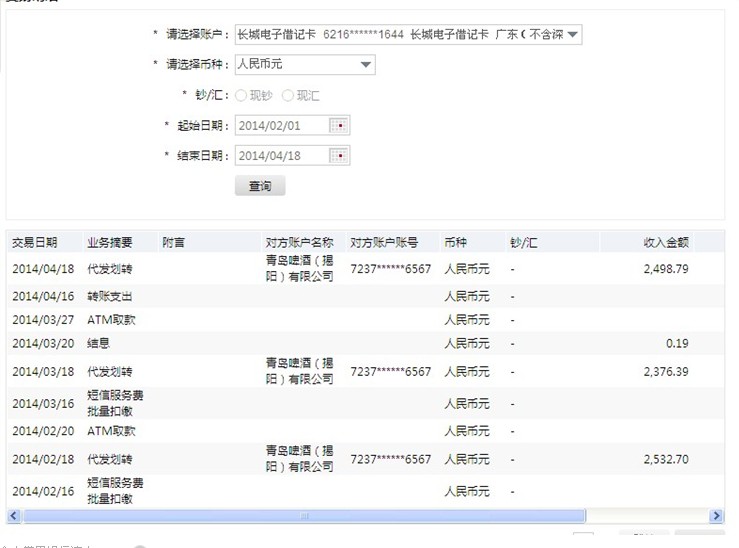Screen dimensions: 739x548
Task: Click 青岛啤酒 company name in 2014/02/18 row
Action: tap(299, 458)
